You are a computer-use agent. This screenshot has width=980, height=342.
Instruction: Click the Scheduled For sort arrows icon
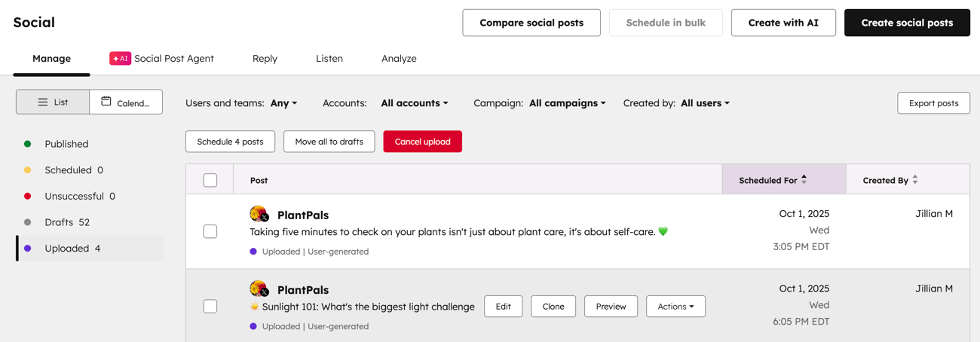[x=804, y=179]
